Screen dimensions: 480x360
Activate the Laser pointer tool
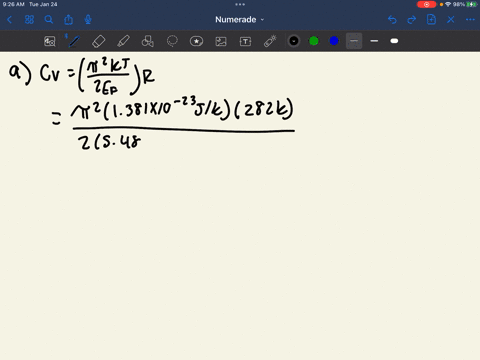point(270,41)
